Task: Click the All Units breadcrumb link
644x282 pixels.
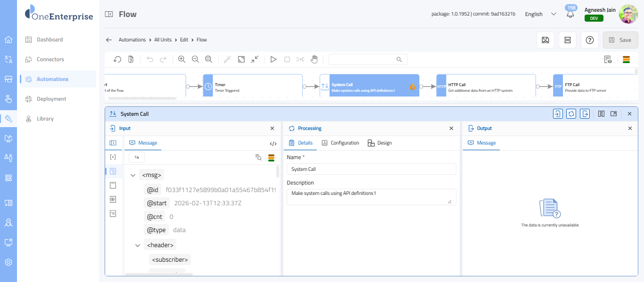Action: (163, 40)
